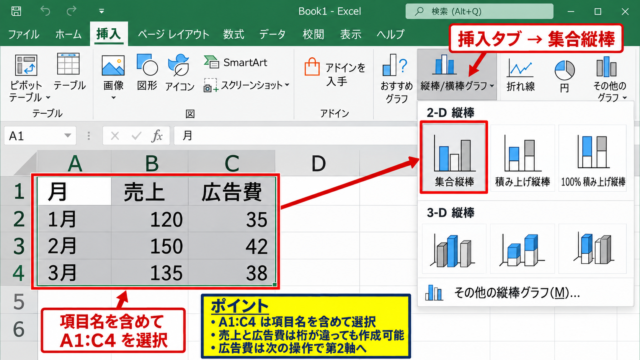640x360 pixels.
Task: Open the ページ レイアウト tab
Action: click(173, 34)
